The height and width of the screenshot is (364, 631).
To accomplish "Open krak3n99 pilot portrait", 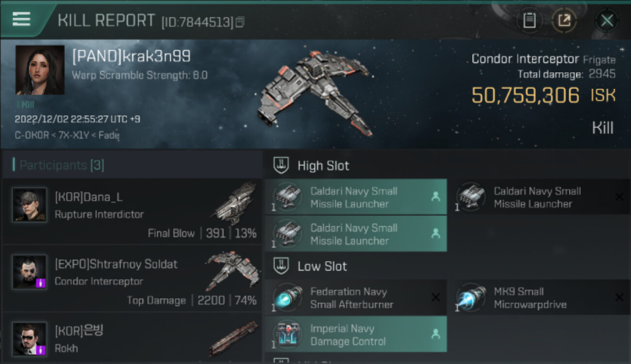I will (40, 70).
